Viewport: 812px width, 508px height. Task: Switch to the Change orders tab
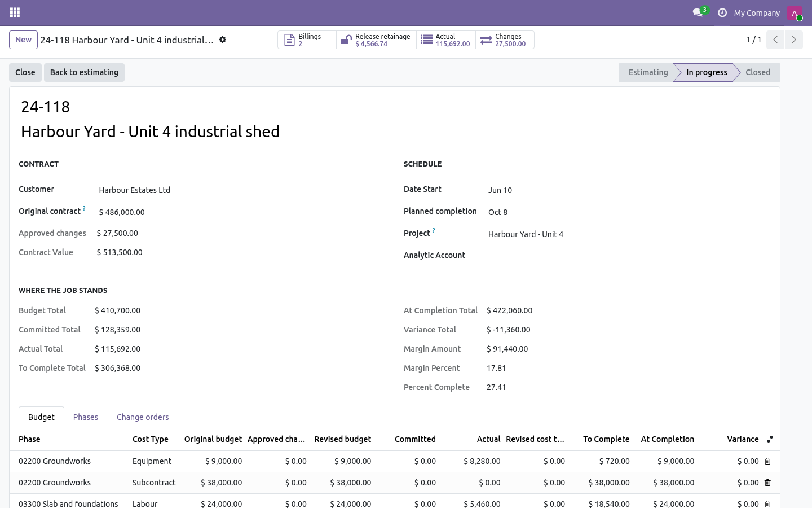pyautogui.click(x=143, y=417)
